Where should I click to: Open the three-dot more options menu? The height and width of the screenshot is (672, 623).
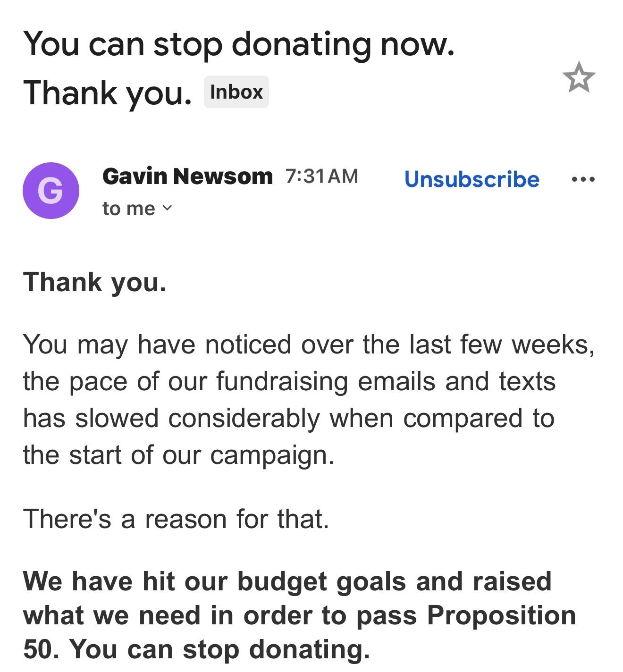583,179
